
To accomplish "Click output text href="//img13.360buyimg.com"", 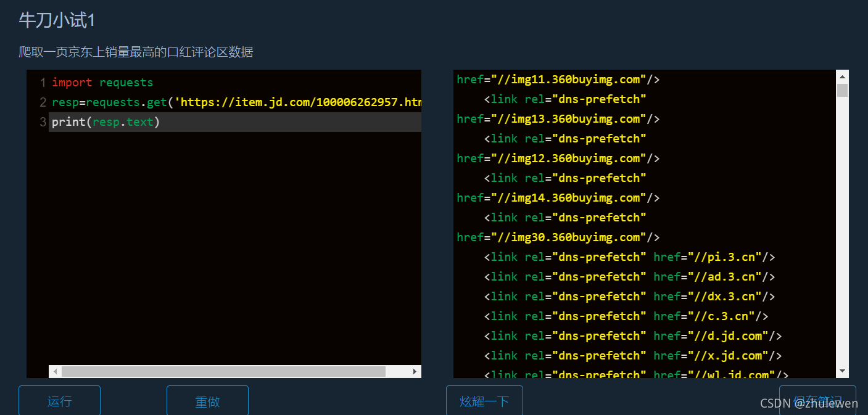I will (x=558, y=119).
